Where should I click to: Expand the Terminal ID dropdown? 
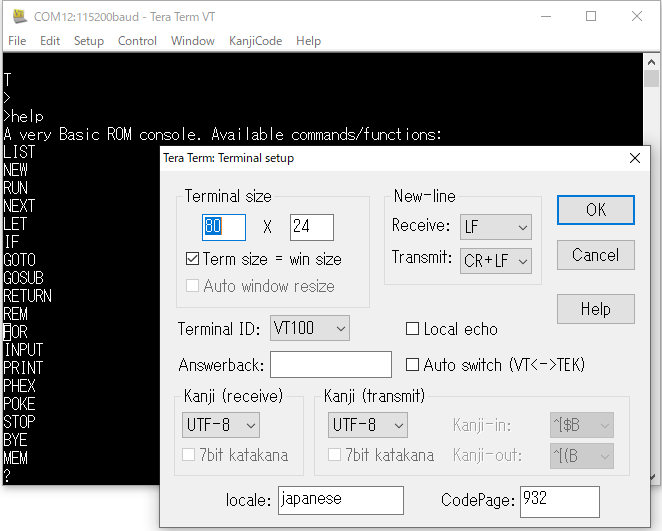(x=310, y=328)
